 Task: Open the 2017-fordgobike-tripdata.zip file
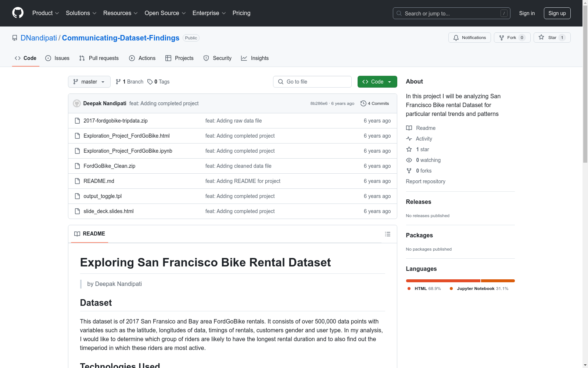pos(115,121)
